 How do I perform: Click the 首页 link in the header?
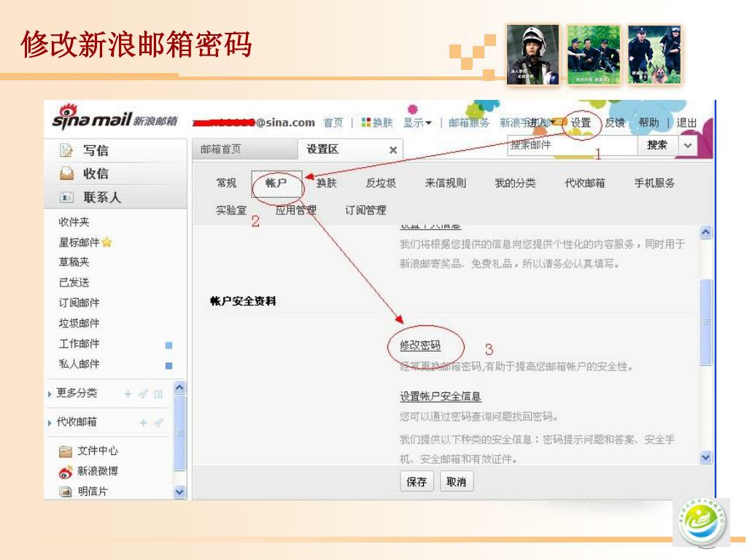click(x=333, y=122)
